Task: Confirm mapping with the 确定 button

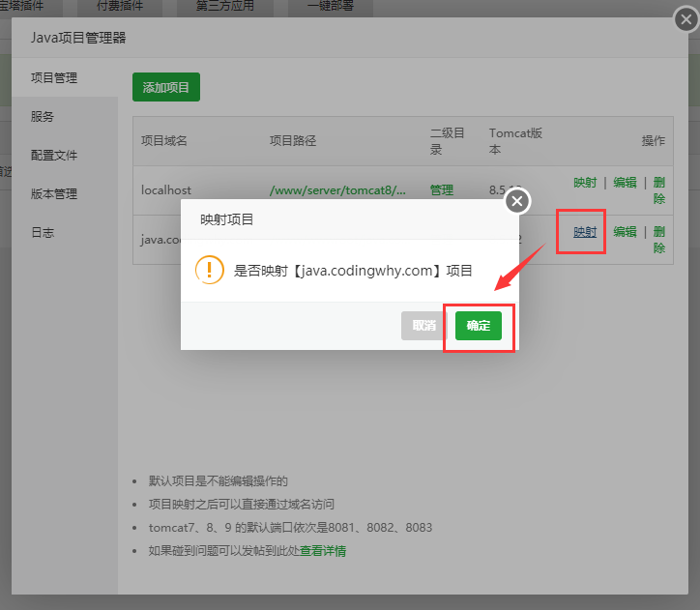Action: point(479,326)
